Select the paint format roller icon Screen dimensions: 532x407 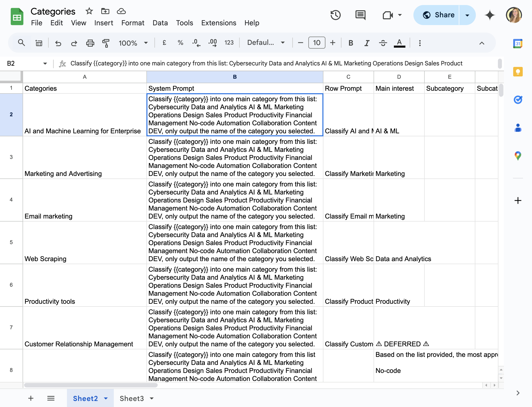coord(106,43)
